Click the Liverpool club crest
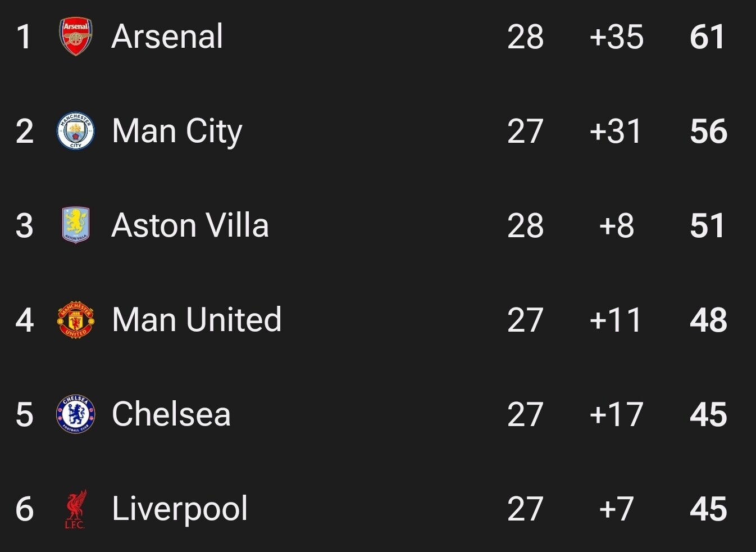This screenshot has height=552, width=756. coord(76,509)
